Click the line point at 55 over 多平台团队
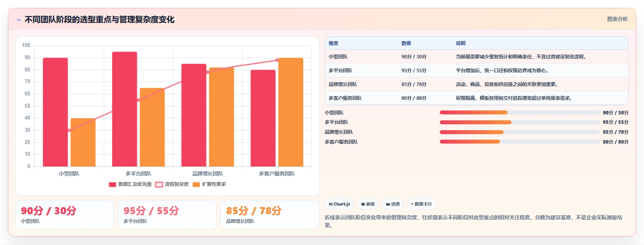 (138, 100)
